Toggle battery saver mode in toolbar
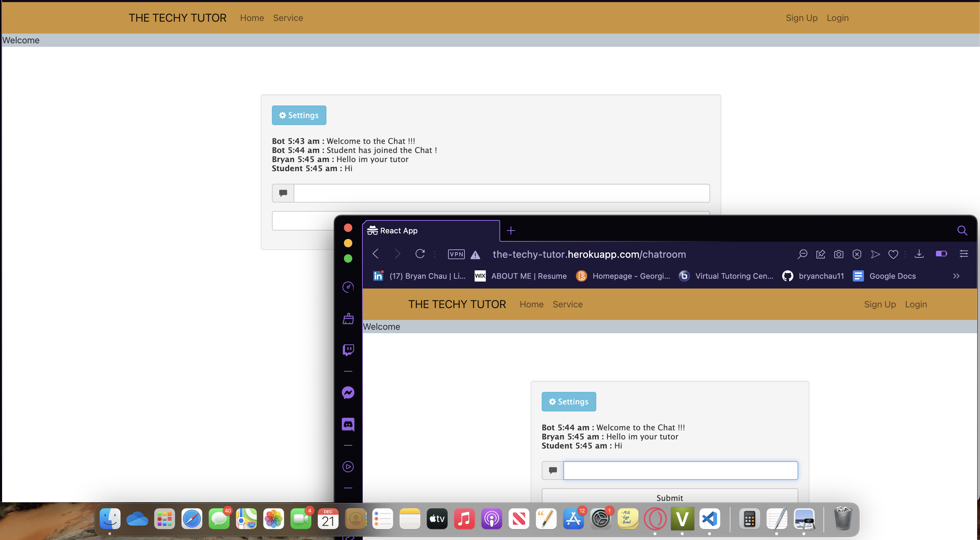 (941, 254)
